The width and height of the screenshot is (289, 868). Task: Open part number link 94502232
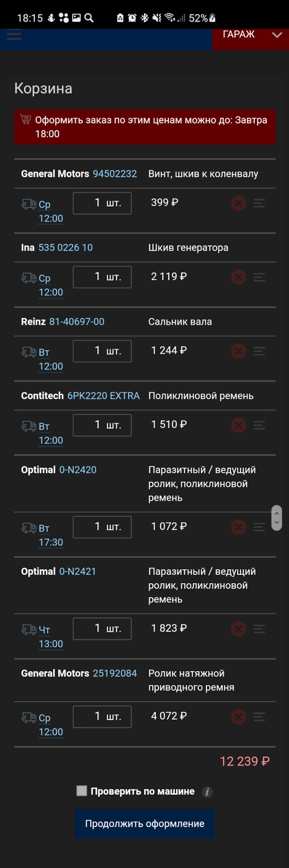tap(114, 174)
